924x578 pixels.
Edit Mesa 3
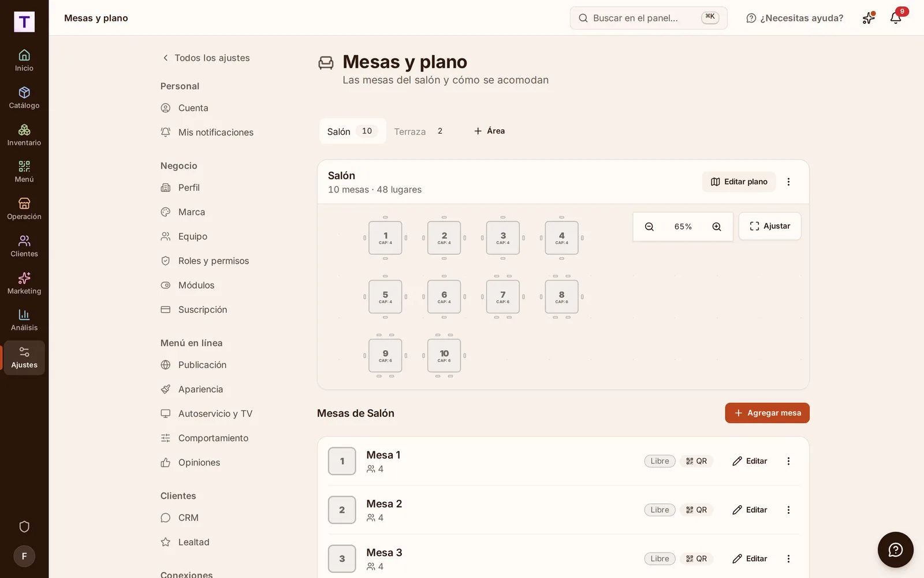coord(750,559)
